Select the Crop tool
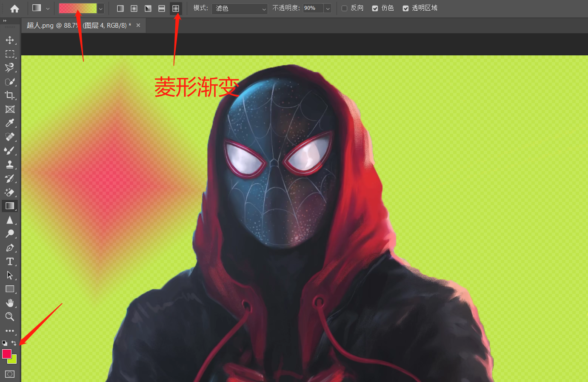588x382 pixels. click(x=10, y=95)
